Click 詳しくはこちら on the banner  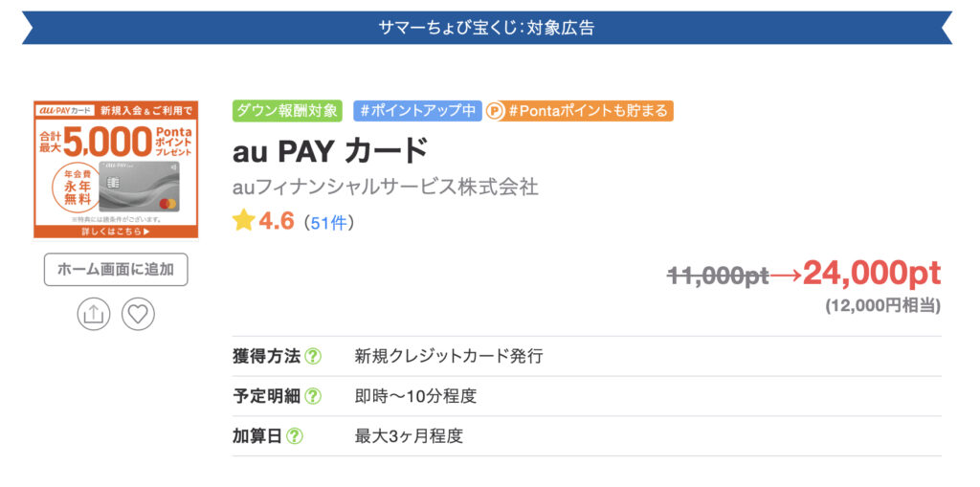click(116, 232)
